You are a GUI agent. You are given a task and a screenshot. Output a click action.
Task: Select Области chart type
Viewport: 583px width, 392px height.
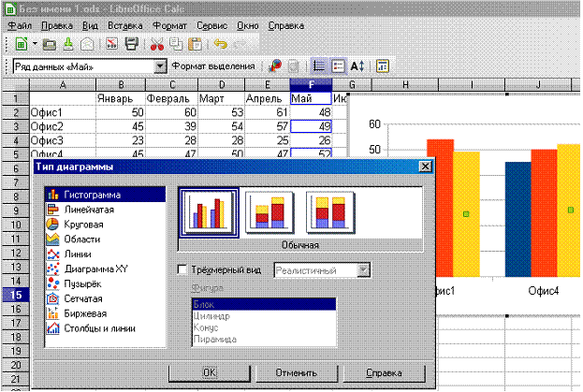click(x=105, y=240)
